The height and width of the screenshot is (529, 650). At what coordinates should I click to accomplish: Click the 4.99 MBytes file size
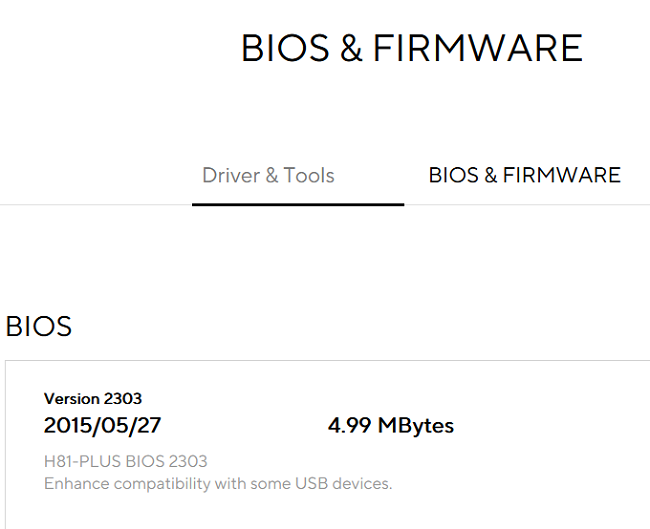coord(390,426)
